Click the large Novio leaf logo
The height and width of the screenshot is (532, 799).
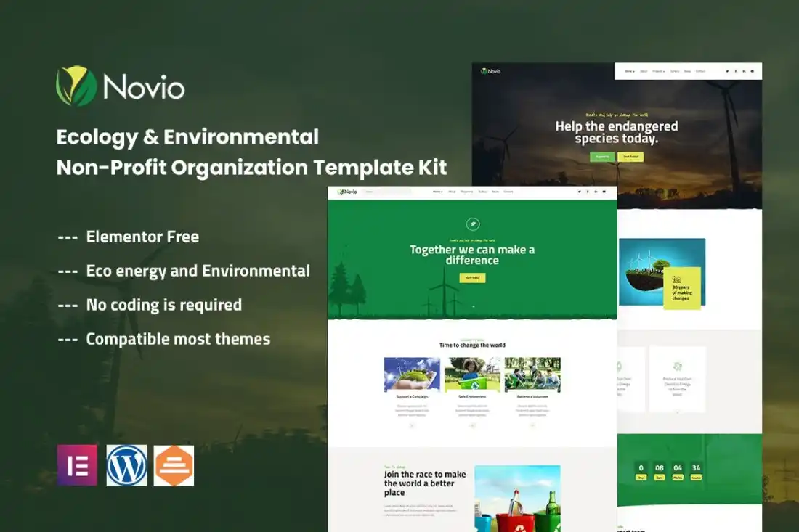pyautogui.click(x=76, y=86)
